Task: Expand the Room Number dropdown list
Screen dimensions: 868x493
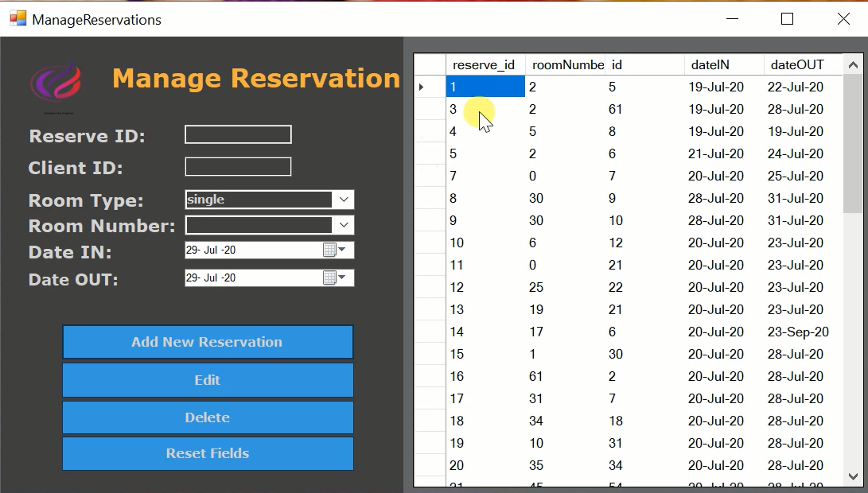Action: pyautogui.click(x=343, y=225)
